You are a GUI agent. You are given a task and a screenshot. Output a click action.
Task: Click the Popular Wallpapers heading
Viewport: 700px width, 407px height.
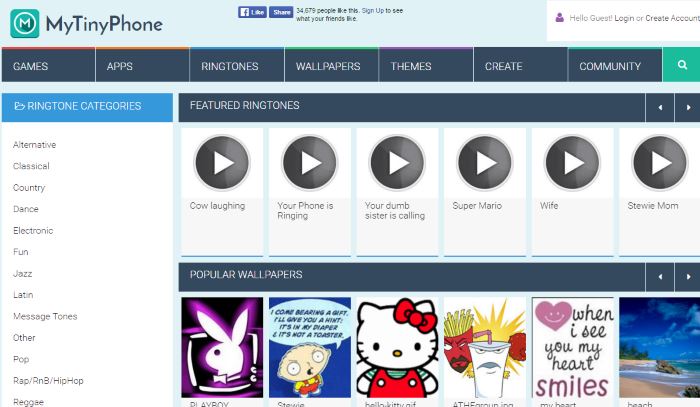[x=246, y=274]
